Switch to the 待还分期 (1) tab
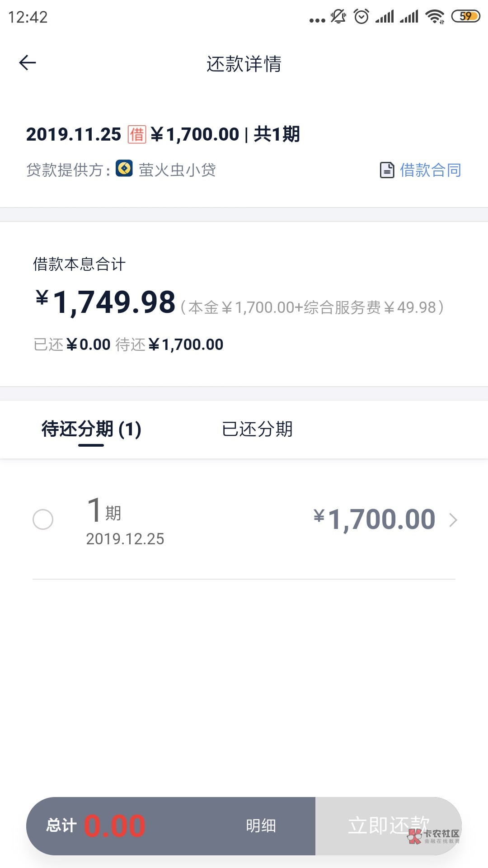 pos(91,429)
